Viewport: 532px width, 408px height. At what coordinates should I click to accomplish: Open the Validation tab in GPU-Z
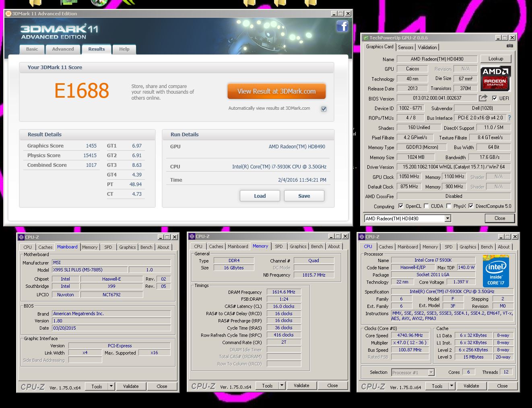coord(427,47)
